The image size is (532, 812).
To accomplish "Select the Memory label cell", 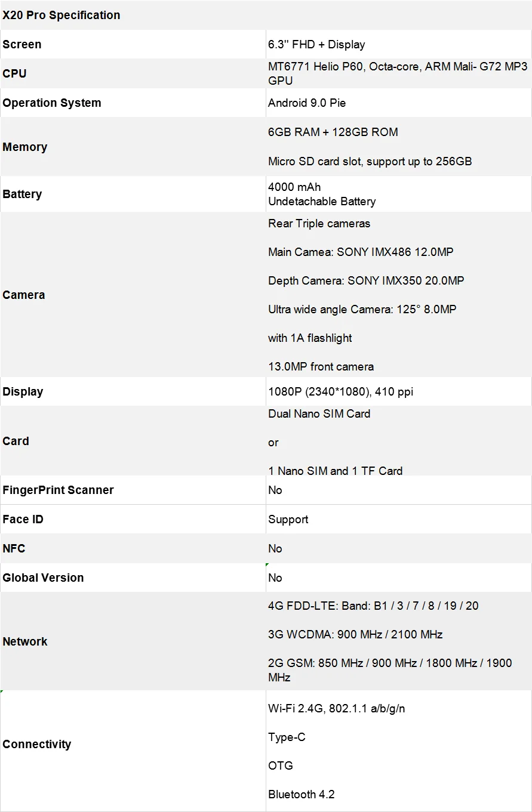I will 24,147.
